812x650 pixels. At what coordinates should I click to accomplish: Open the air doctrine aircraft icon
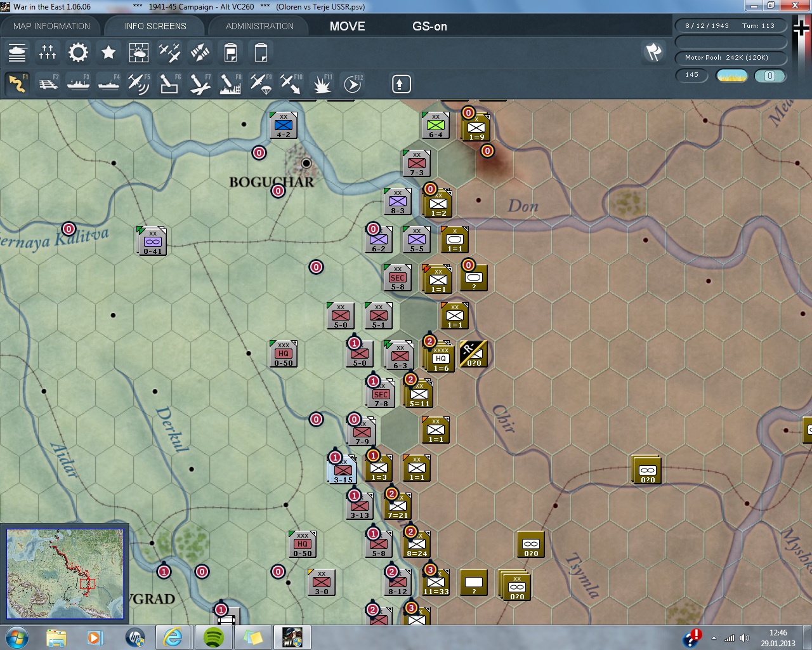(x=169, y=52)
